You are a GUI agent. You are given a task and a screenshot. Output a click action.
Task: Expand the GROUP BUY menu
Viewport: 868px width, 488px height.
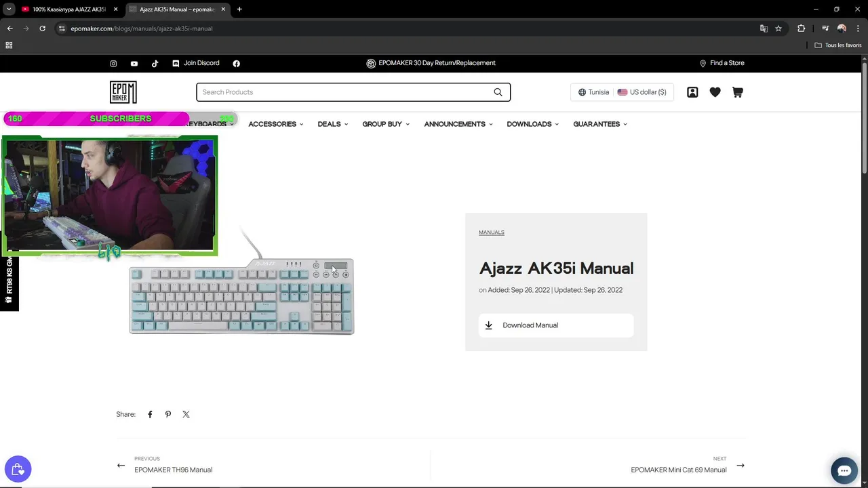[x=386, y=124]
